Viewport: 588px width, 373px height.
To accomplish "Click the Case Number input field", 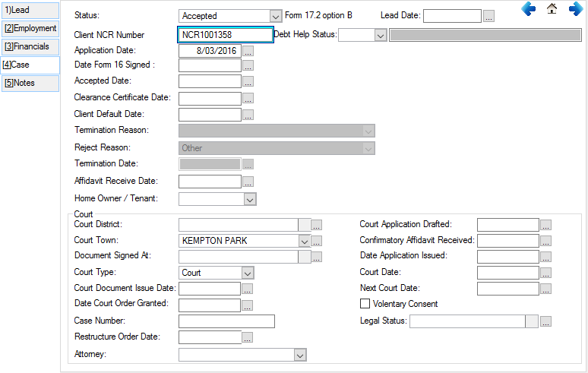I will [226, 321].
